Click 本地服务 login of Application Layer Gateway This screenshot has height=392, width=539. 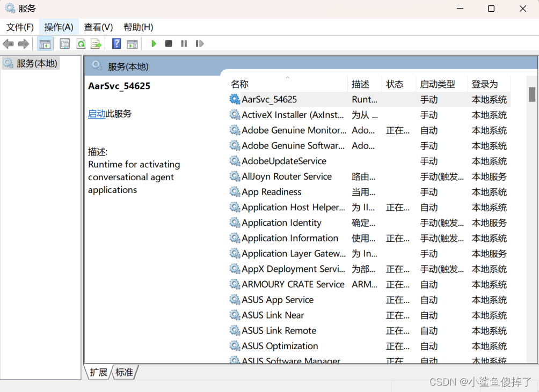[x=489, y=254]
